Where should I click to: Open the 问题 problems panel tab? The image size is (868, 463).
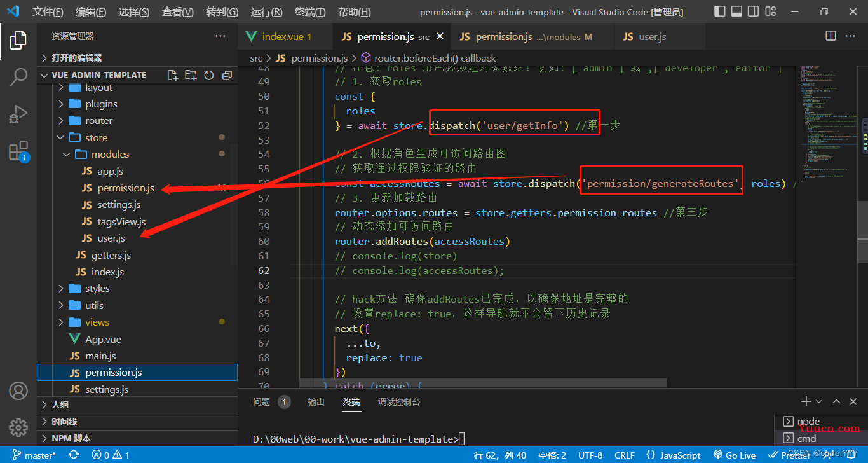(x=271, y=402)
